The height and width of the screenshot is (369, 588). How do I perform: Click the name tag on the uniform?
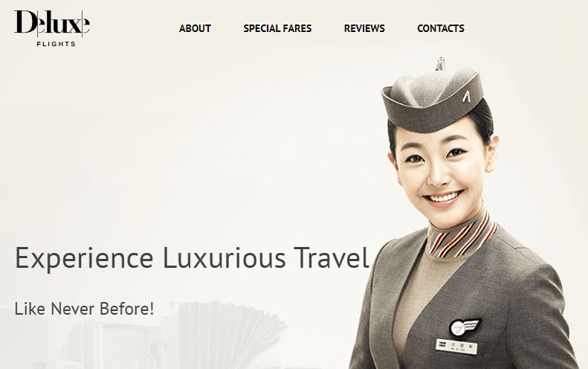click(456, 346)
